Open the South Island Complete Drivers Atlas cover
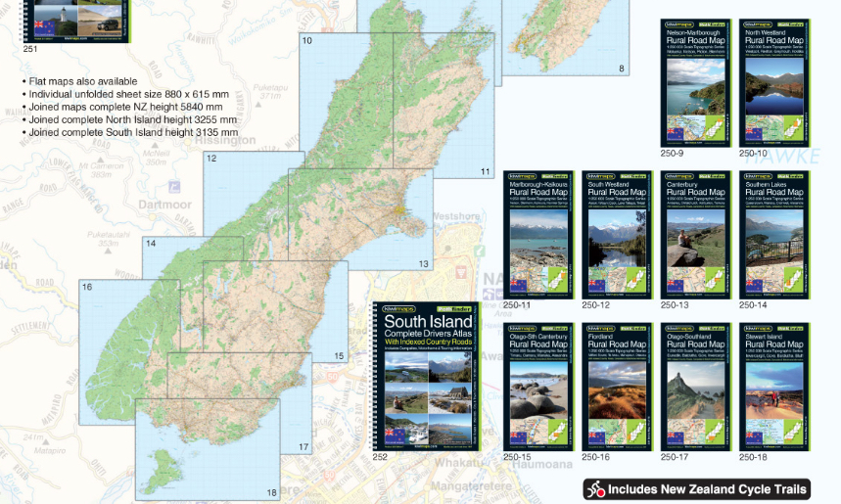 (x=427, y=377)
